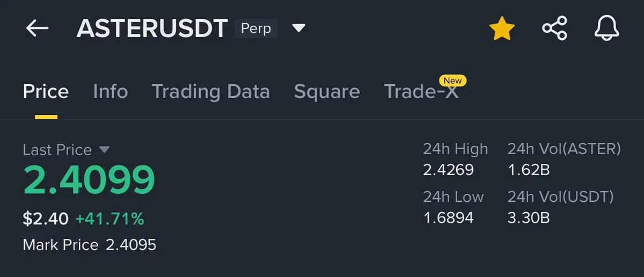The image size is (644, 277).
Task: Tap the New badge on Trade-X
Action: point(452,81)
